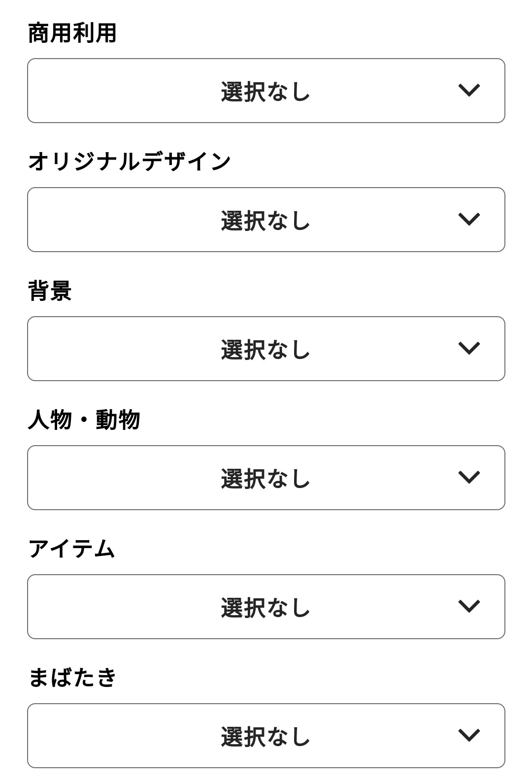This screenshot has height=781, width=532.
Task: Open the アイテム dropdown field
Action: pyautogui.click(x=148, y=607)
